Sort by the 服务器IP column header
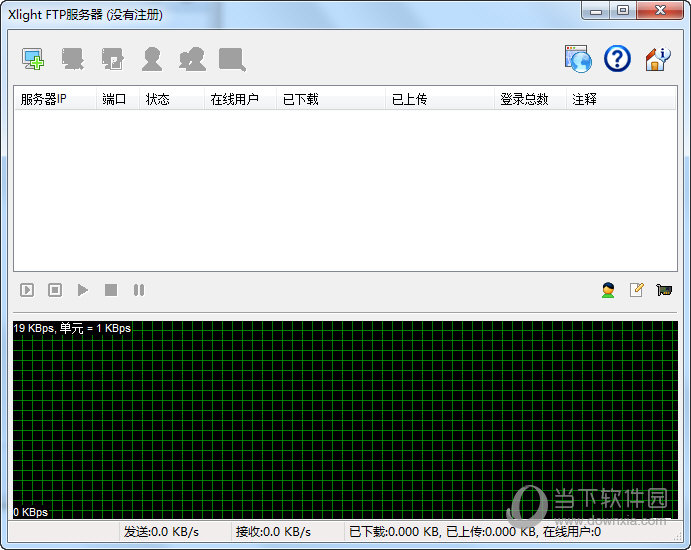The image size is (691, 550). point(55,99)
